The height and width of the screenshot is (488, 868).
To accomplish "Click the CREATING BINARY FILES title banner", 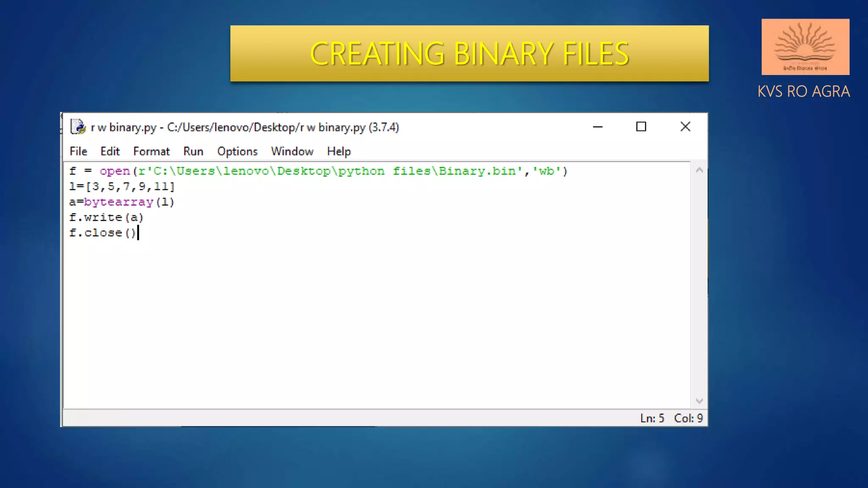I will [x=469, y=53].
